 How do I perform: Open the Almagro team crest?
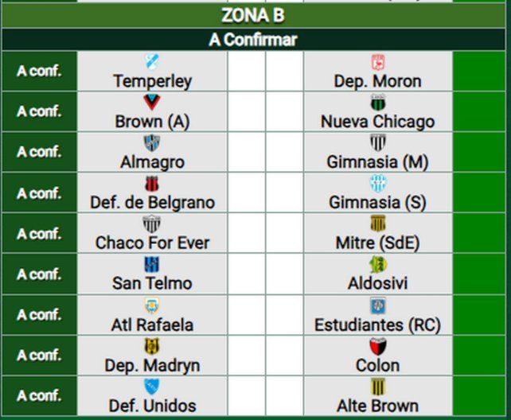pyautogui.click(x=152, y=143)
